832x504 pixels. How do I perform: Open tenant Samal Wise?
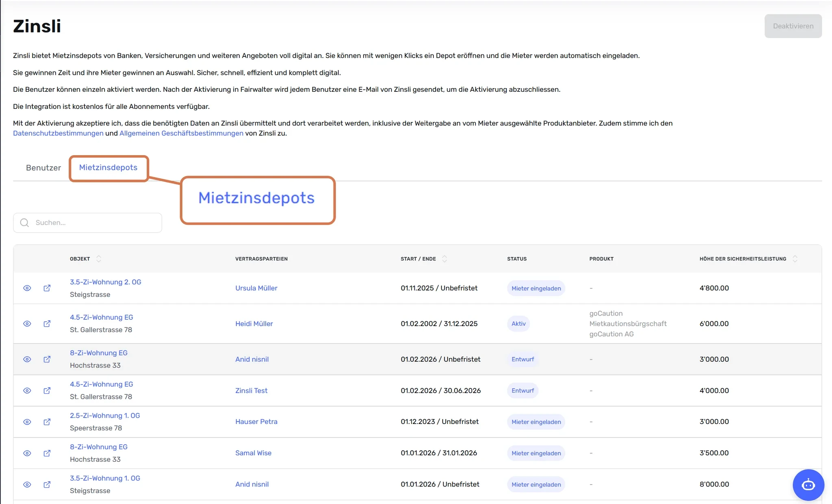tap(253, 453)
